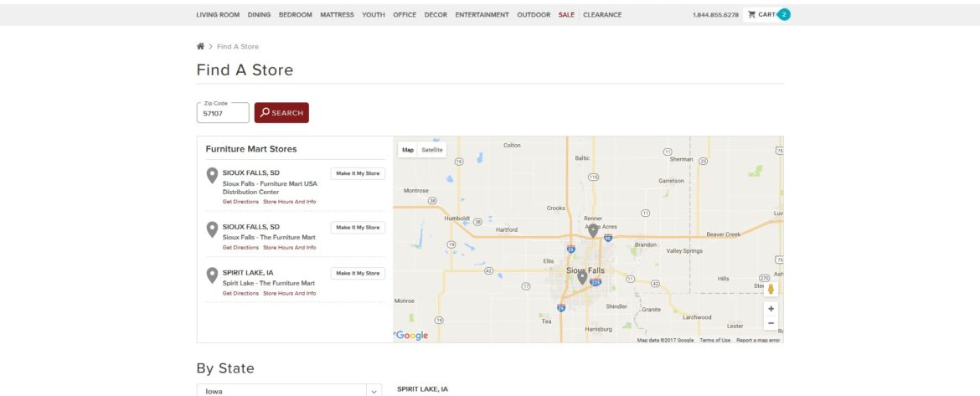Focus the Zip Code input field
980x396 pixels.
223,113
